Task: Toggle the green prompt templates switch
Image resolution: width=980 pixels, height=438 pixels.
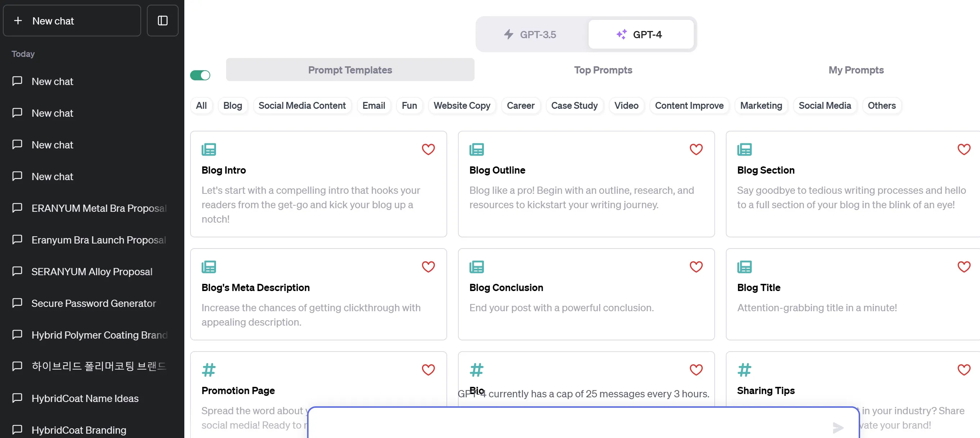Action: (200, 75)
